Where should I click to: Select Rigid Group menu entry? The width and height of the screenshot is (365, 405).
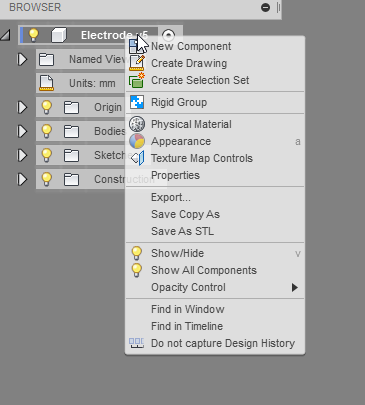pyautogui.click(x=215, y=102)
